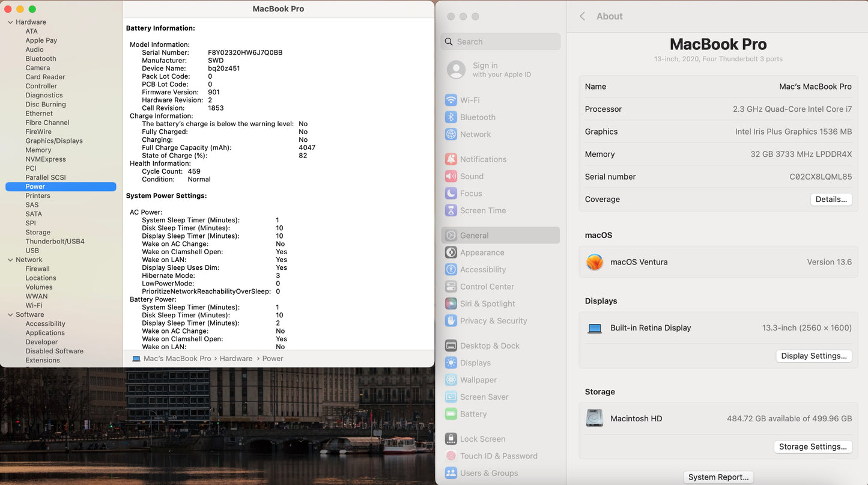868x485 pixels.
Task: Select Thunderbolt/USB4 in the hardware list
Action: [x=55, y=242]
